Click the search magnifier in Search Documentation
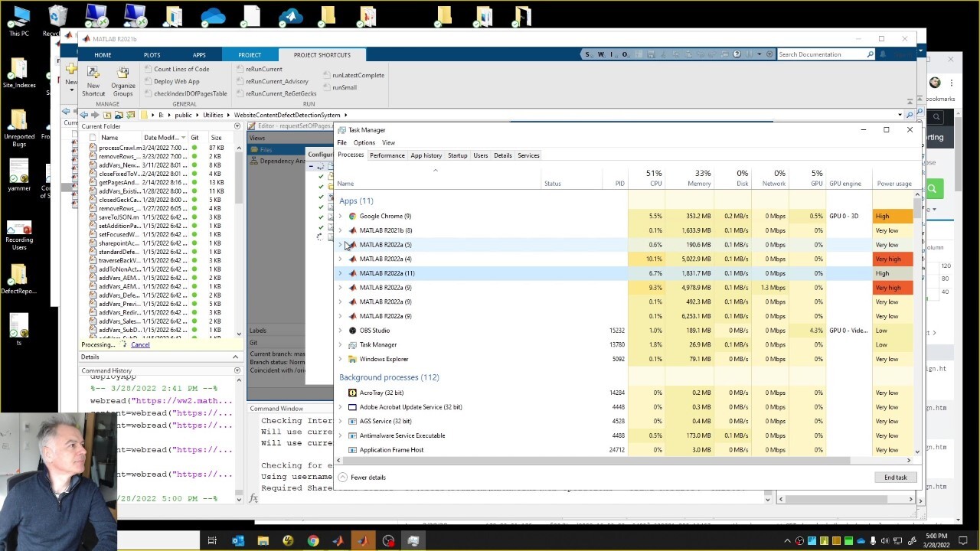This screenshot has height=551, width=980. [x=870, y=54]
